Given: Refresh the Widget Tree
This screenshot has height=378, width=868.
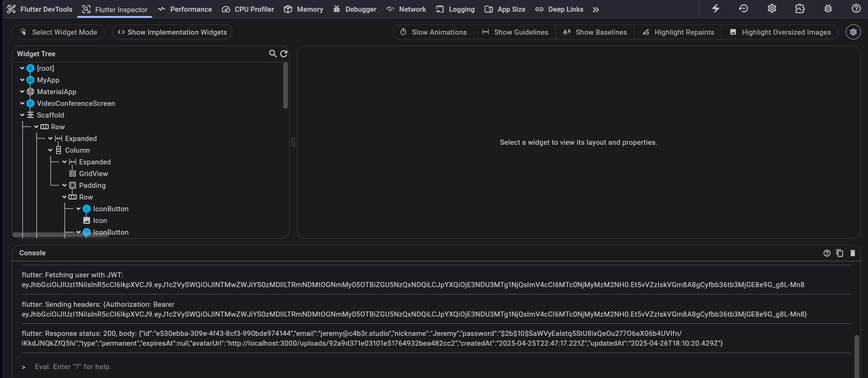Looking at the screenshot, I should [x=284, y=54].
